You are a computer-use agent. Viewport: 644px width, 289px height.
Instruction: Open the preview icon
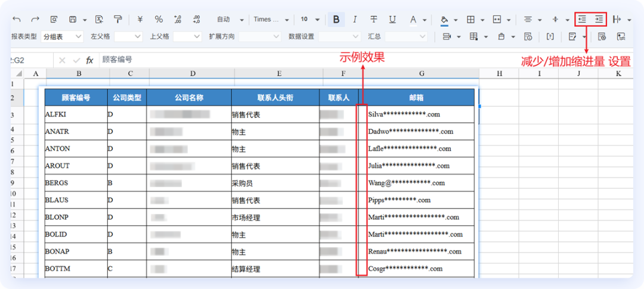54,19
